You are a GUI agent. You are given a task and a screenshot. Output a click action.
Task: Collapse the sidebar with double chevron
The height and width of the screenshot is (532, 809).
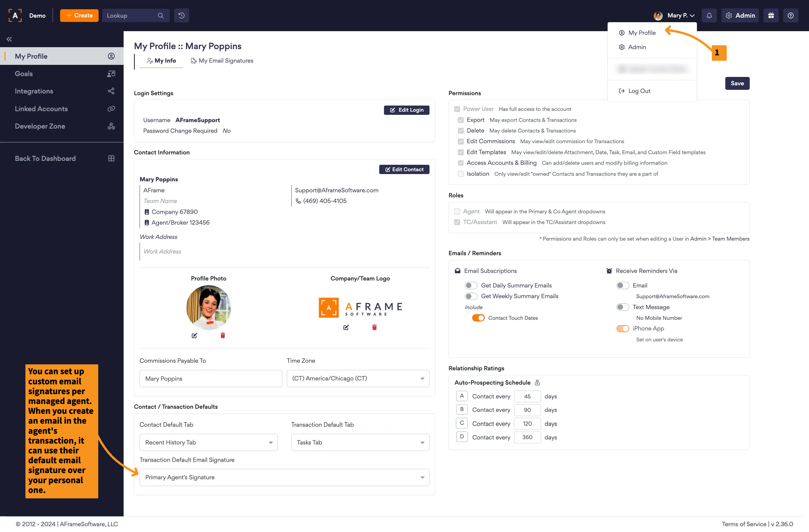coord(9,39)
